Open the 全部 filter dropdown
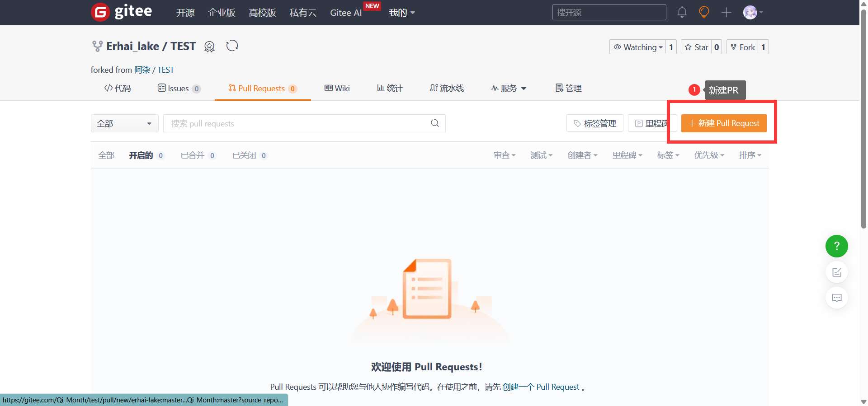This screenshot has height=406, width=868. (124, 123)
